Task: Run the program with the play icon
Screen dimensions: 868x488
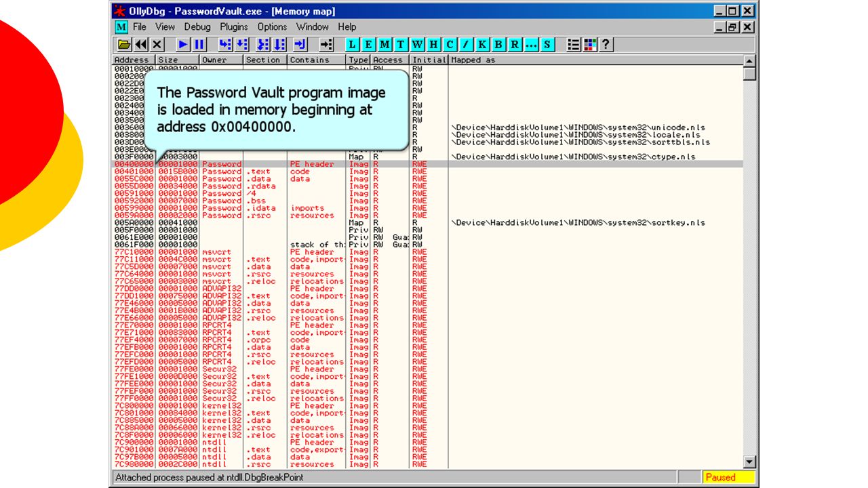Action: click(x=183, y=45)
